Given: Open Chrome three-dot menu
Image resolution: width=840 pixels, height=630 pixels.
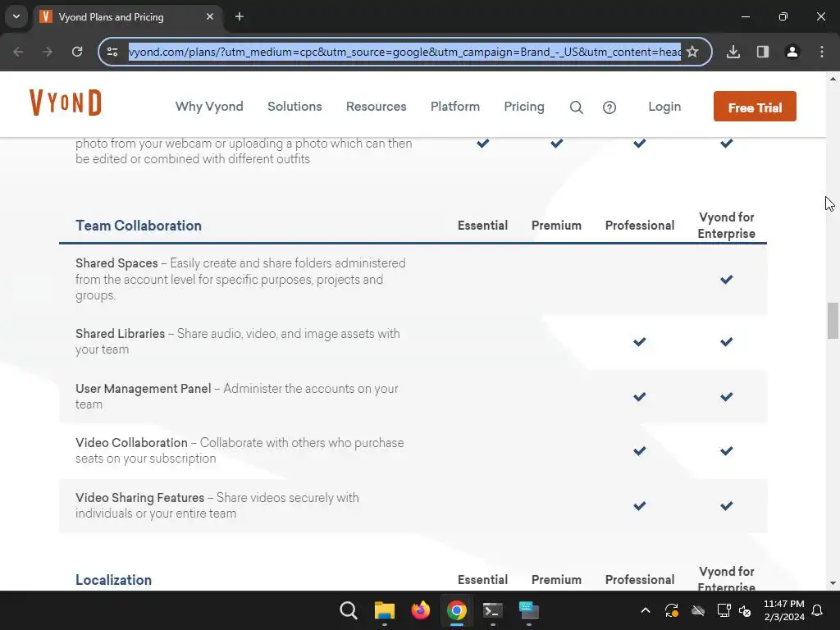Looking at the screenshot, I should [822, 52].
